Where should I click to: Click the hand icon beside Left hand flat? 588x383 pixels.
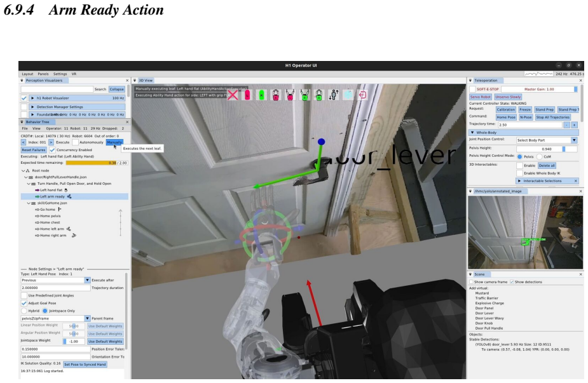(66, 190)
